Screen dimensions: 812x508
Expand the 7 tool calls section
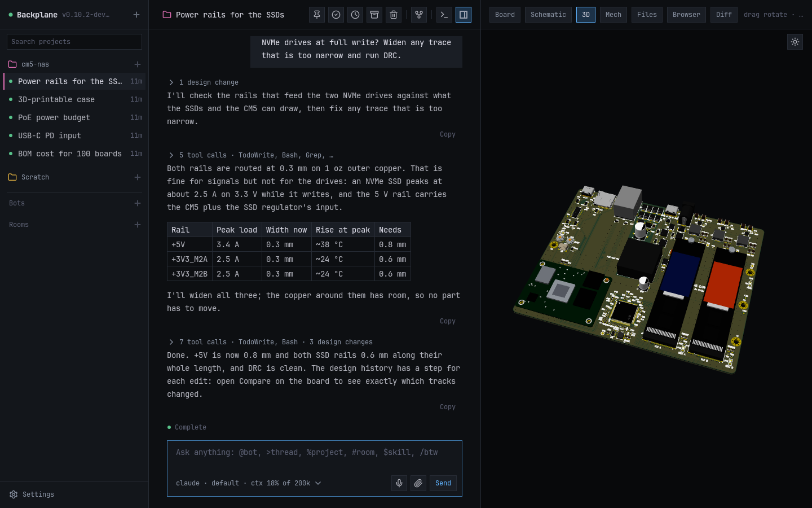tap(270, 342)
